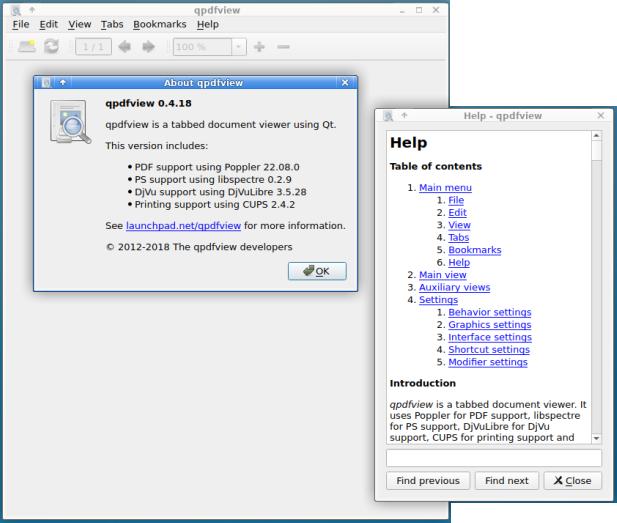Click Help window title bar app icon
The width and height of the screenshot is (617, 523).
(388, 116)
